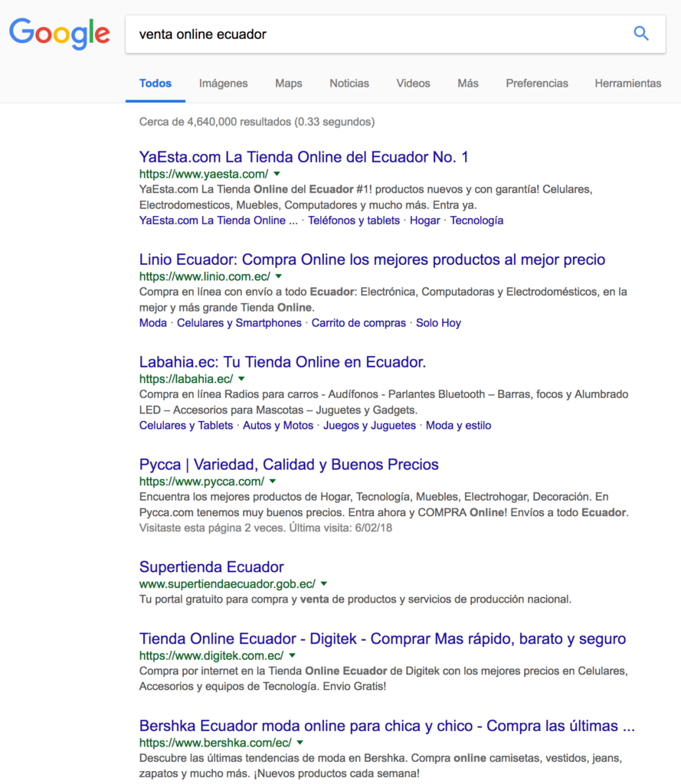Click the green URL https://labahia.ec/
This screenshot has height=784, width=681.
tap(186, 379)
